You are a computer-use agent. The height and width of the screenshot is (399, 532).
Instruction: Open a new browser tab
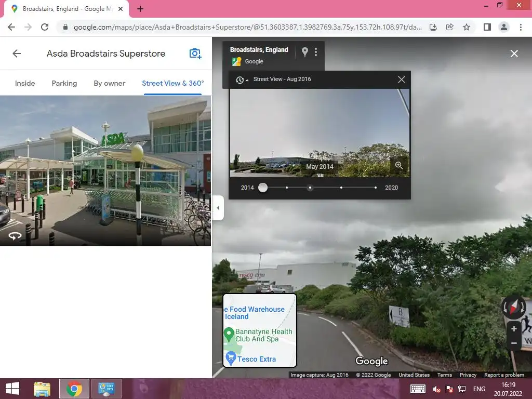140,9
